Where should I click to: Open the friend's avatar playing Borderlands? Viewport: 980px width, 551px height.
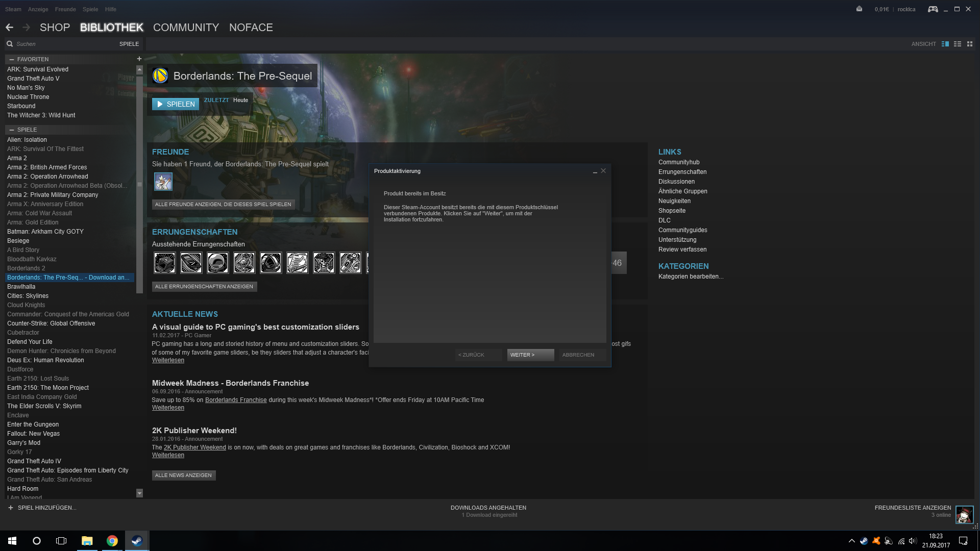pyautogui.click(x=163, y=182)
